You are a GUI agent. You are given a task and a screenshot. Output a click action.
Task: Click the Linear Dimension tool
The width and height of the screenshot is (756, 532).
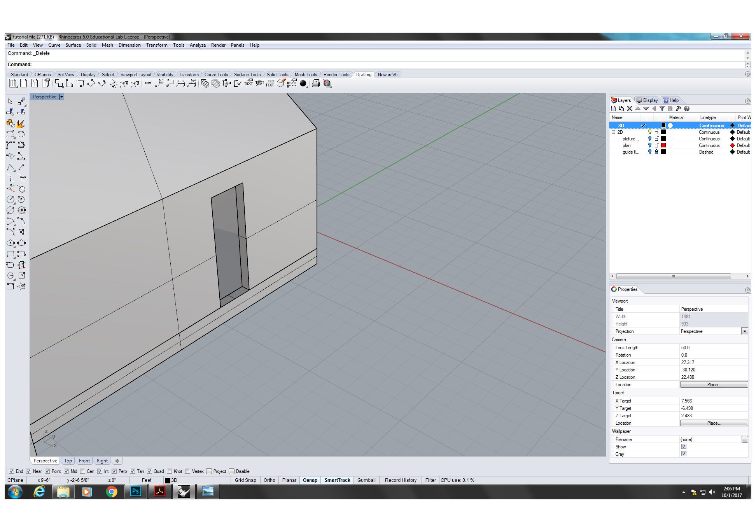point(59,83)
